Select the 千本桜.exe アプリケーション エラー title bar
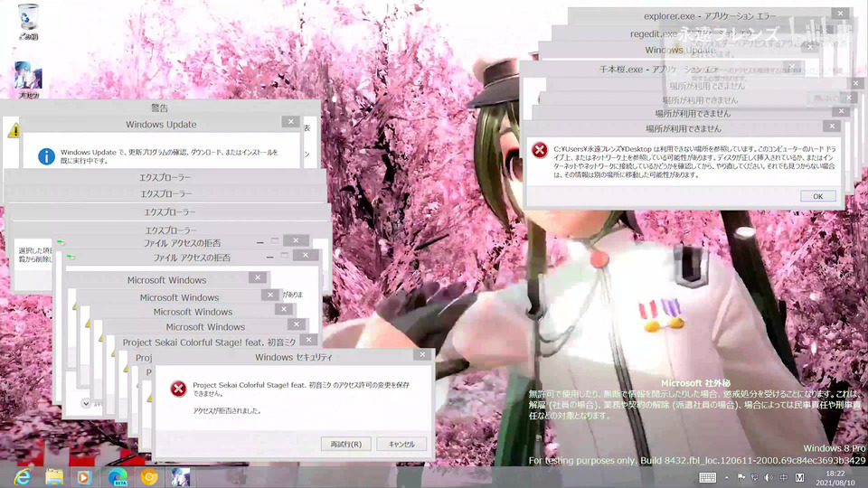868x488 pixels. pos(659,70)
